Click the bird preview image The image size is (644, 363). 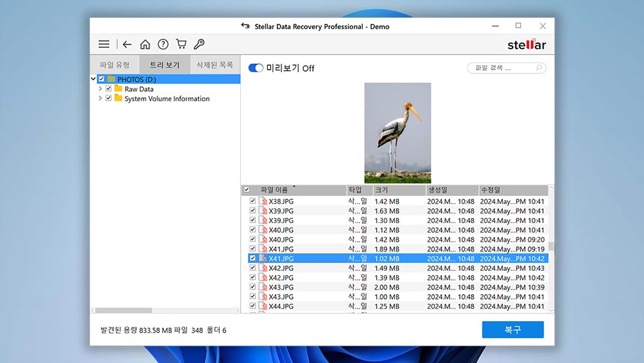[x=397, y=133]
